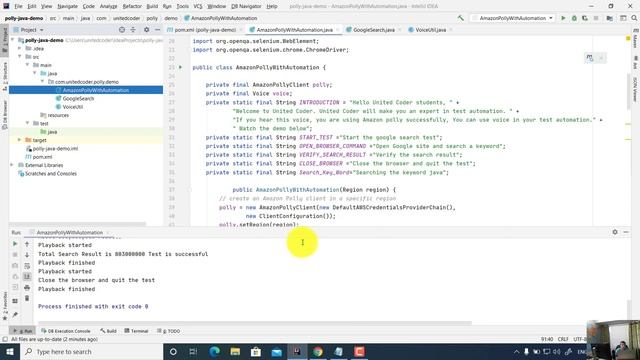The width and height of the screenshot is (640, 360).
Task: Switch to the GoogleSearch.java tab
Action: (x=373, y=30)
